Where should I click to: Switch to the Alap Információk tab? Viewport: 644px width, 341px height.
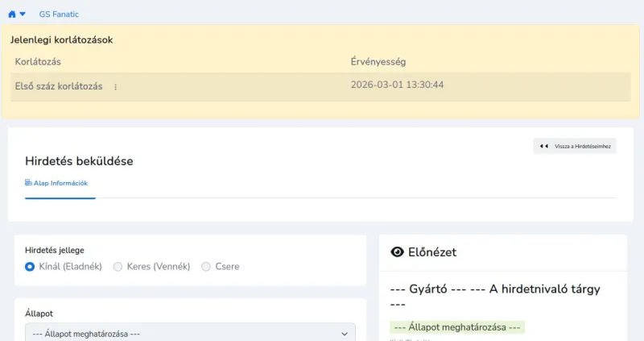tap(60, 183)
